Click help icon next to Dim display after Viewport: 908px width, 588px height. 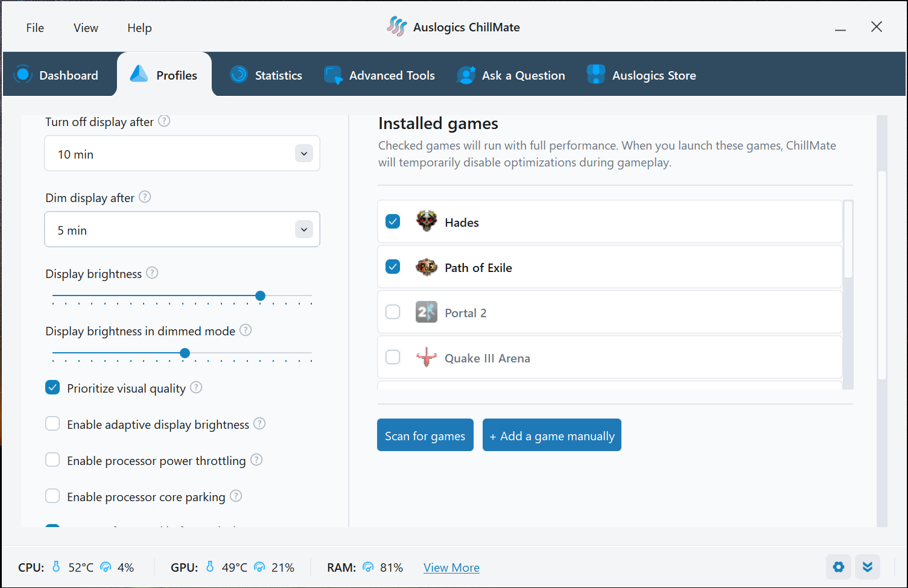pos(145,197)
